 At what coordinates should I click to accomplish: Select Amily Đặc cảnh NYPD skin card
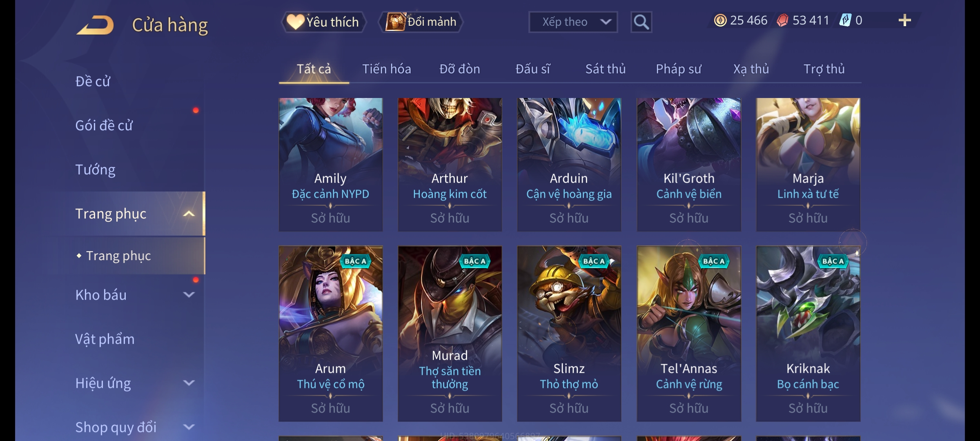pyautogui.click(x=330, y=165)
